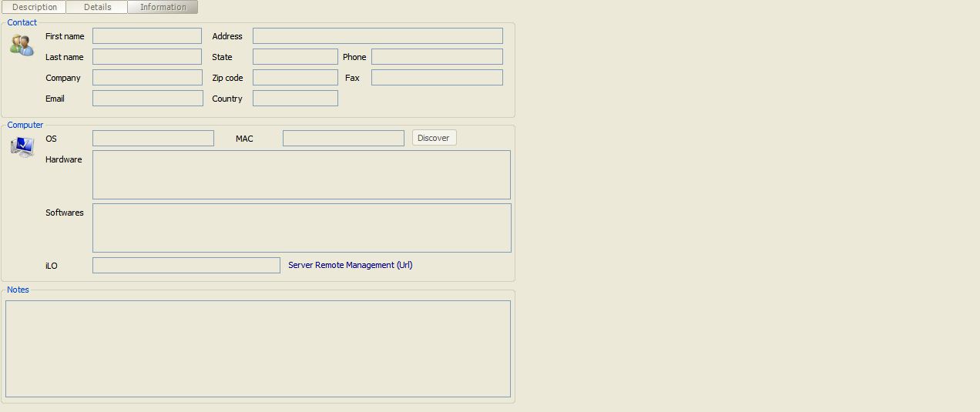Click the MAC address field
980x412 pixels.
tap(343, 139)
